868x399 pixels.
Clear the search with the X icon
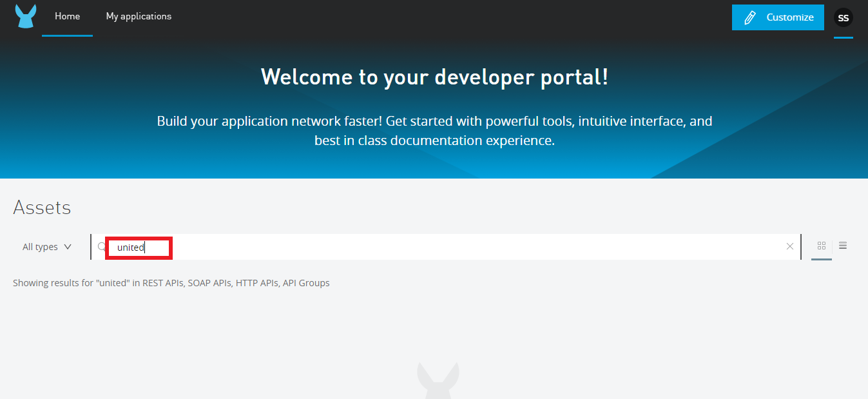pos(790,246)
